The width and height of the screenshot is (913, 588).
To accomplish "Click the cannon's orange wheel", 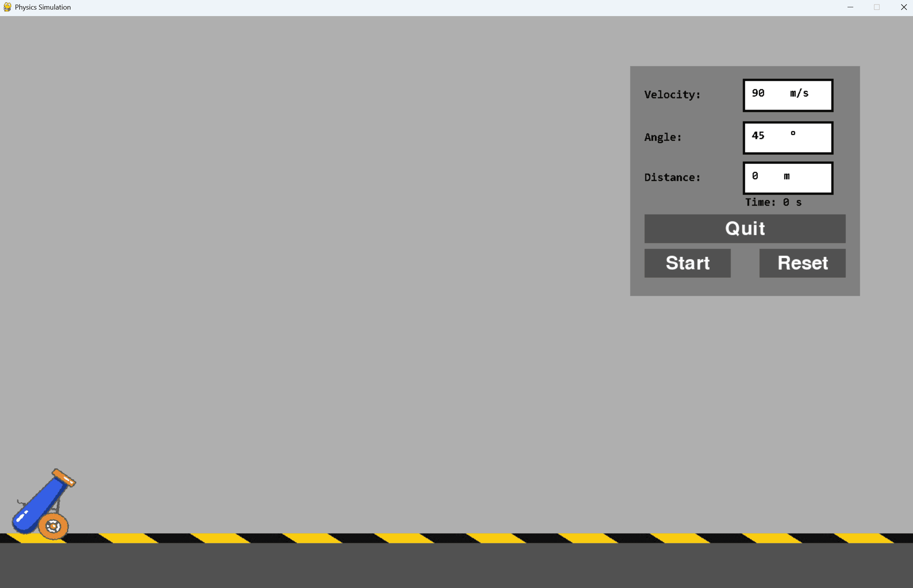I will click(52, 526).
